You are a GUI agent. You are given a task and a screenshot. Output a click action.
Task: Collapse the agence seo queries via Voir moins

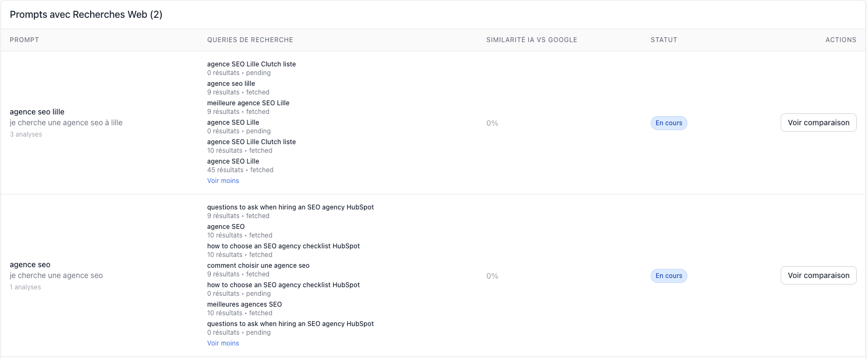223,343
